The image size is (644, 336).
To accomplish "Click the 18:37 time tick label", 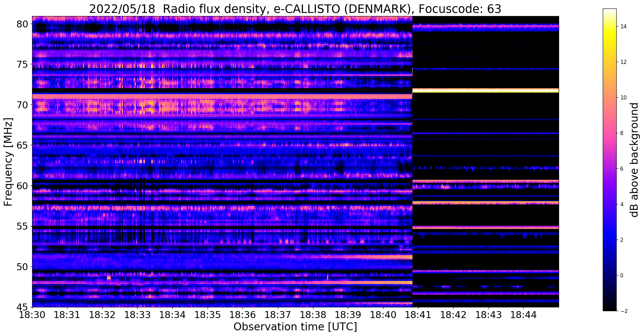I will [278, 314].
